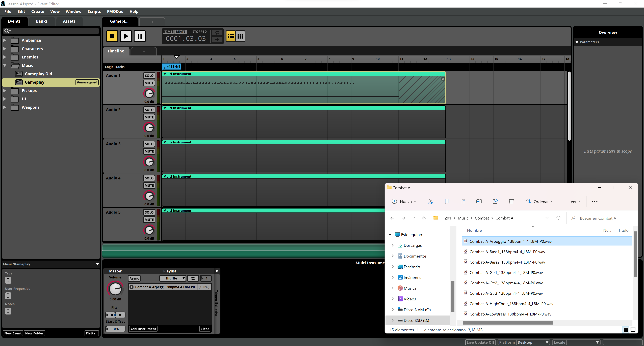Open the FMOD.io menu

point(115,12)
